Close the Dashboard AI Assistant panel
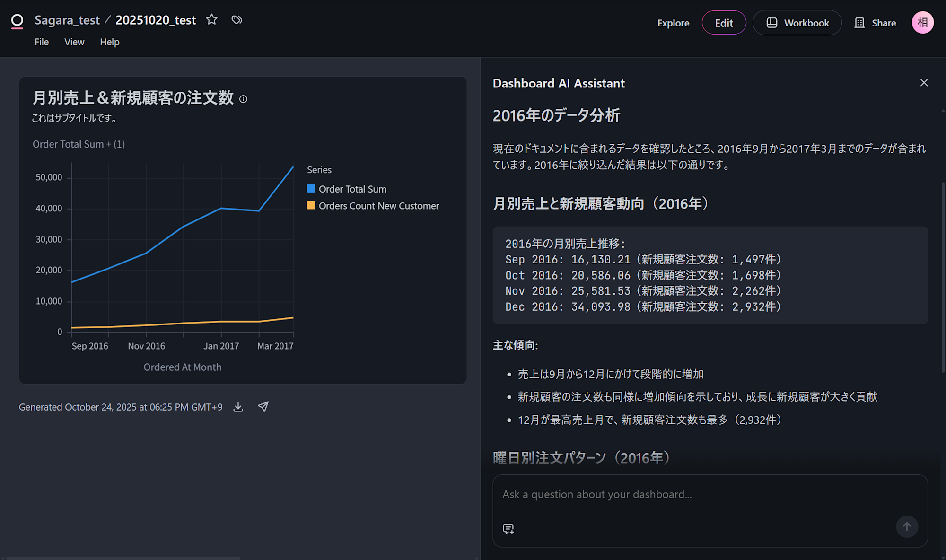Viewport: 946px width, 560px height. [924, 83]
